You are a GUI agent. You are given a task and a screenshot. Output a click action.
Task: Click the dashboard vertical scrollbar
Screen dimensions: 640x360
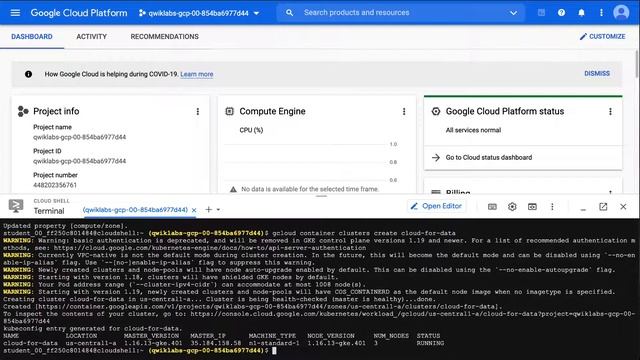637,64
